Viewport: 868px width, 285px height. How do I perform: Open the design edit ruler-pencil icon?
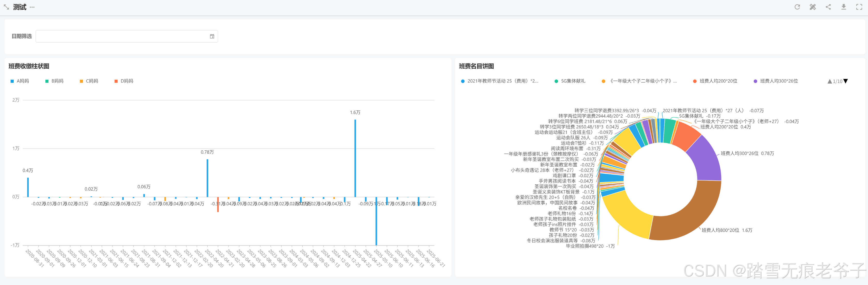point(813,7)
